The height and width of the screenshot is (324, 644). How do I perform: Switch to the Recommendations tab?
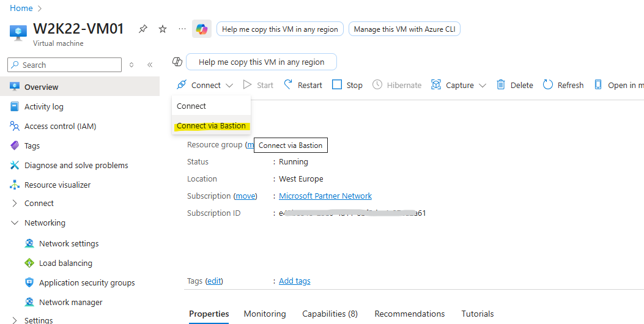(410, 314)
